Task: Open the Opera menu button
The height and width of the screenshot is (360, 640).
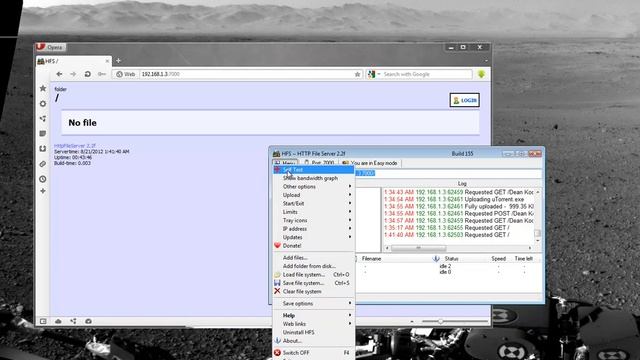Action: (x=50, y=47)
